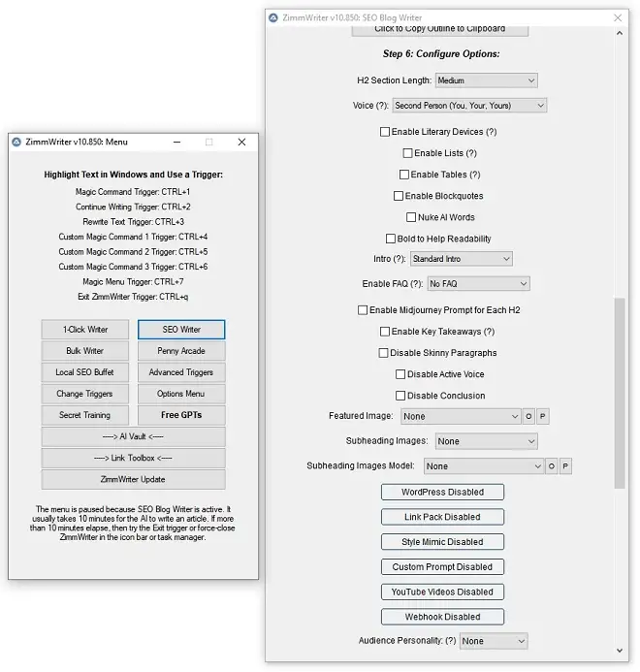This screenshot has height=672, width=640.
Task: Launch the Bulk Writer
Action: (85, 351)
